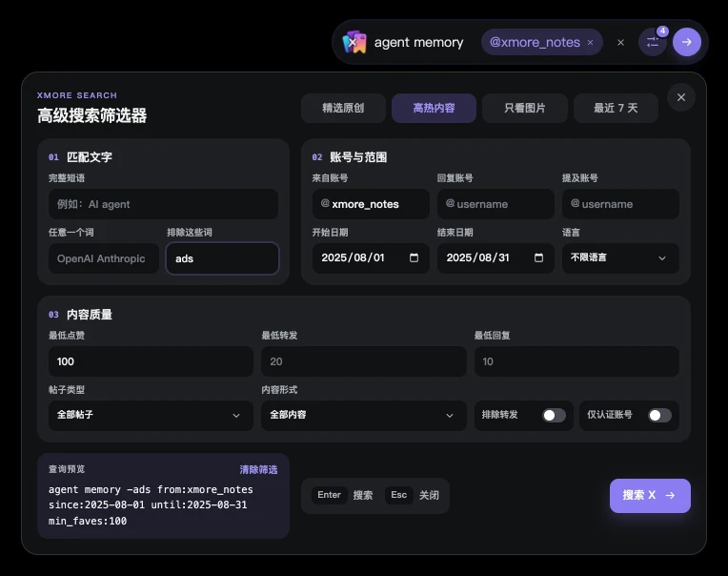This screenshot has height=576, width=728.
Task: Click the 清除筛选 link
Action: [258, 469]
